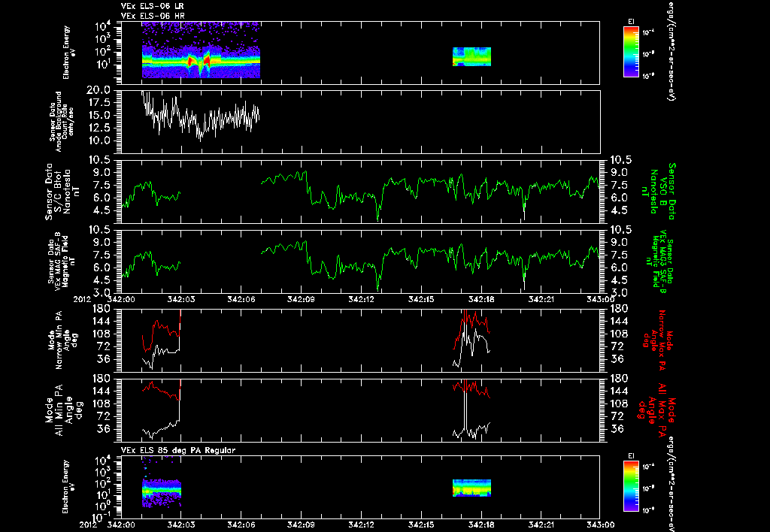This screenshot has width=770, height=532.
Task: Click the small spectrogram block in top panel
Action: click(x=471, y=56)
